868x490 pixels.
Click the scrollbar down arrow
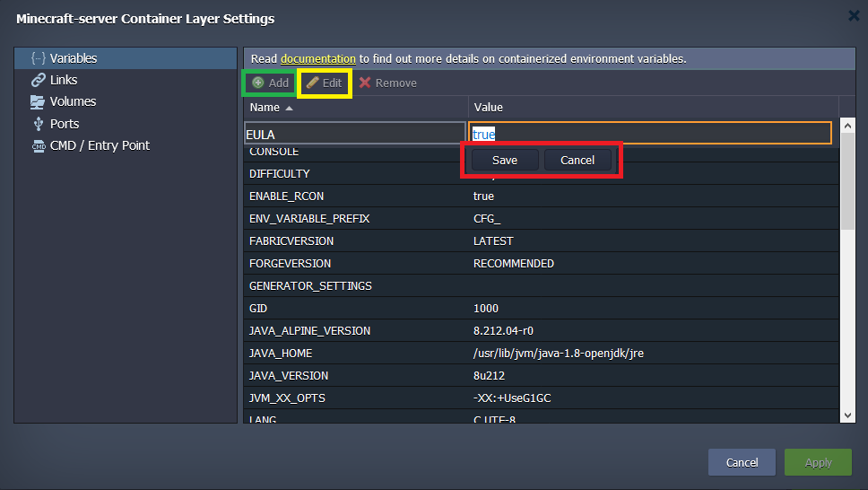(847, 415)
